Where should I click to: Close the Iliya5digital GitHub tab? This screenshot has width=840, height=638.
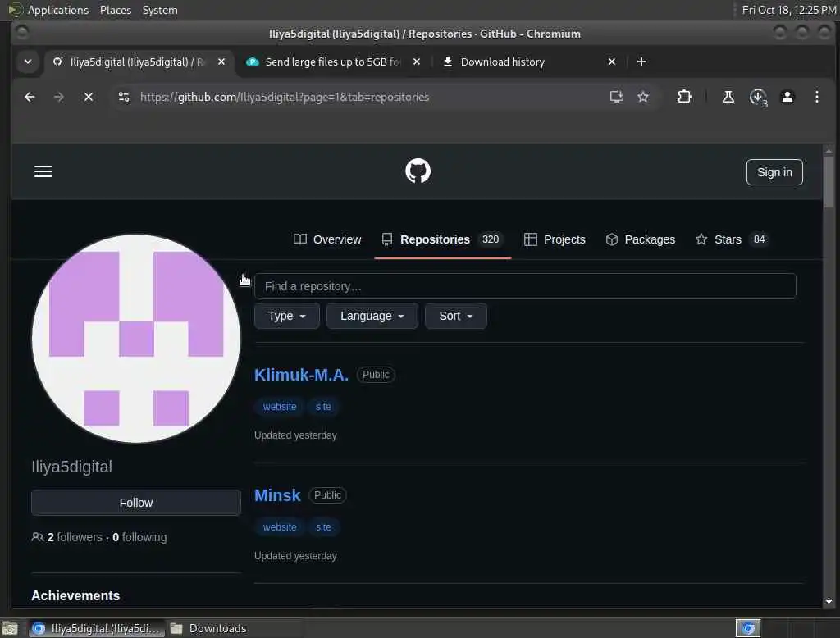tap(221, 62)
